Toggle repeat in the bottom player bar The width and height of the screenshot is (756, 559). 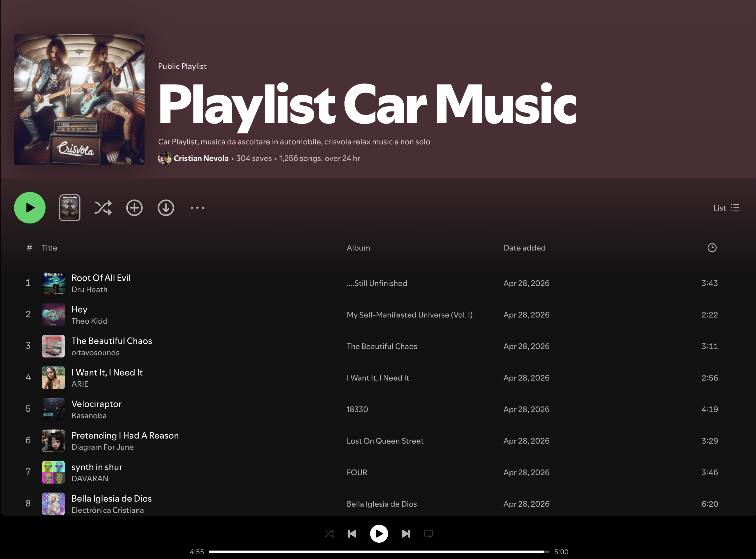pos(429,534)
